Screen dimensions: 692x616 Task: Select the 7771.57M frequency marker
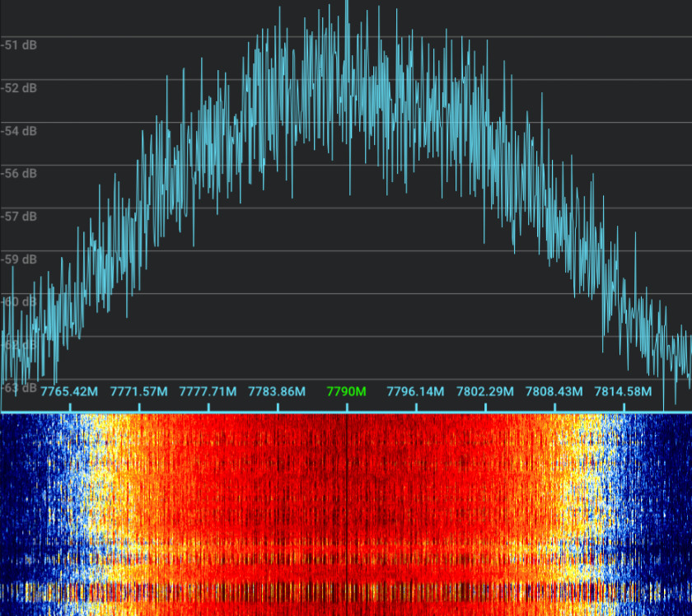point(139,391)
